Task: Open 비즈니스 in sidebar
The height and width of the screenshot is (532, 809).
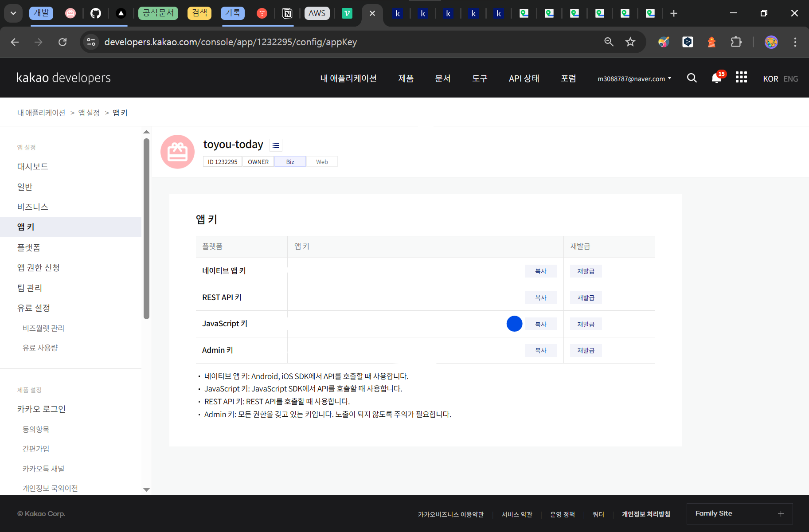Action: [x=33, y=207]
